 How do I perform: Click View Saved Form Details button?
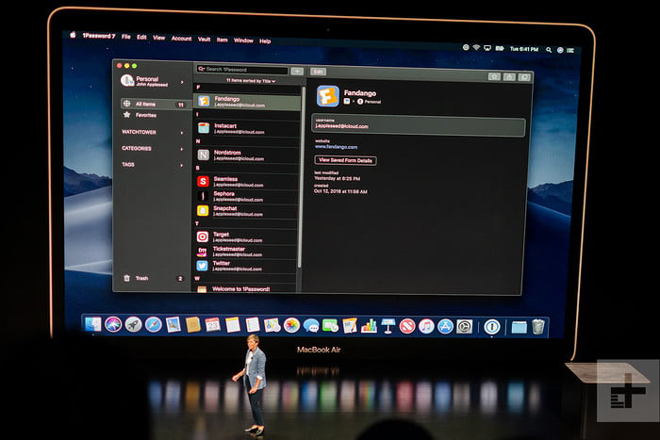coord(345,160)
